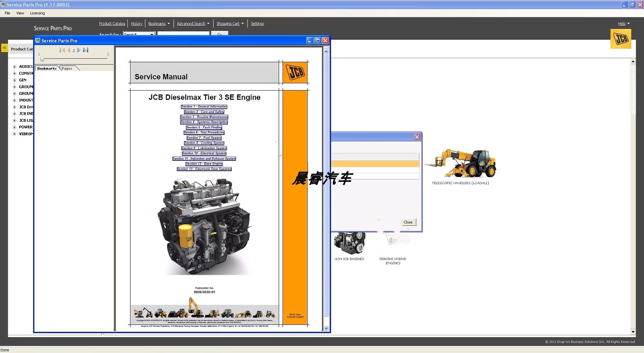Image resolution: width=644 pixels, height=353 pixels.
Task: Click the Close button in dialog
Action: (x=408, y=222)
